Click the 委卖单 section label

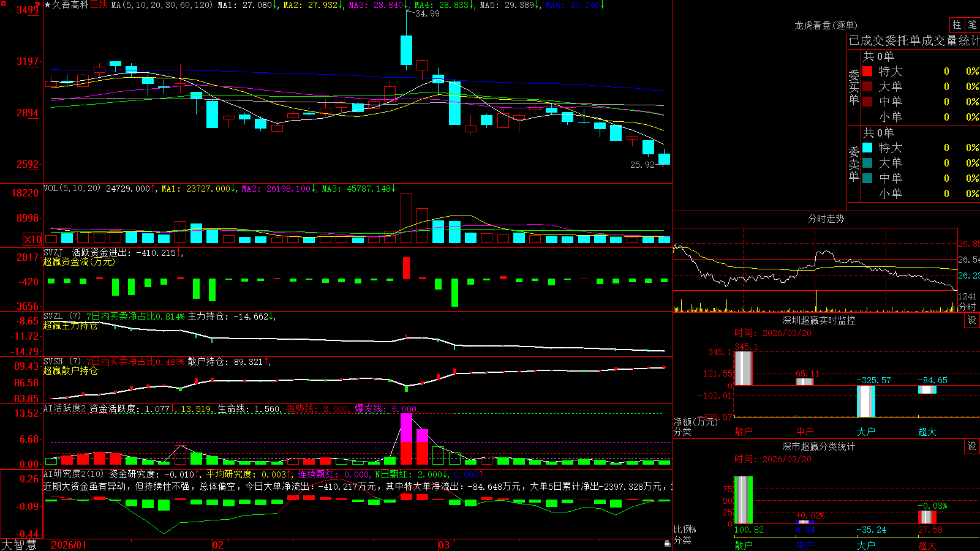(854, 163)
